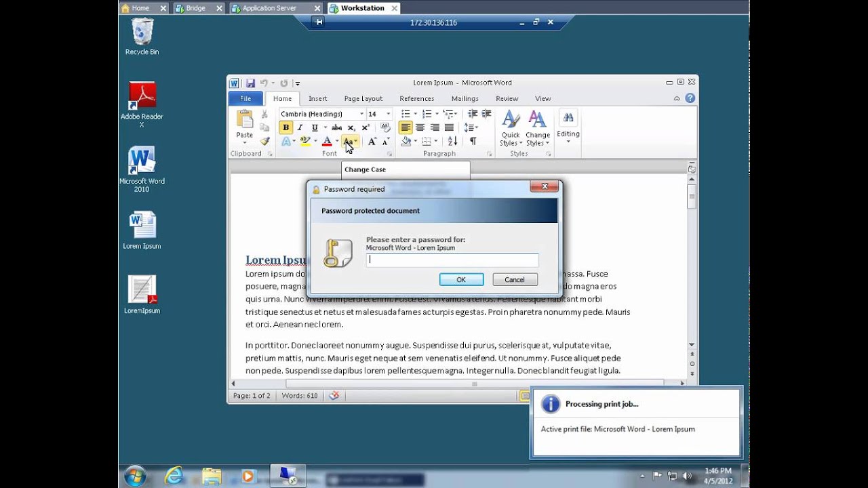Open the Quick Styles gallery

[510, 129]
